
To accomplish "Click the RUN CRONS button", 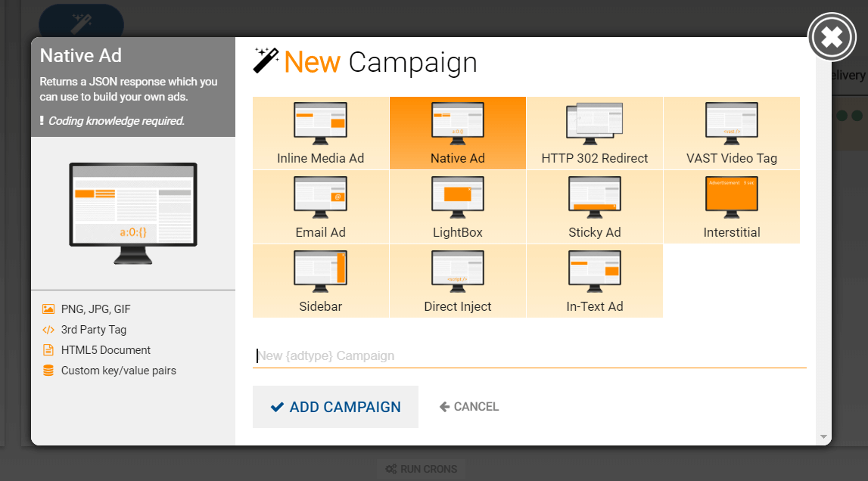I will coord(421,469).
